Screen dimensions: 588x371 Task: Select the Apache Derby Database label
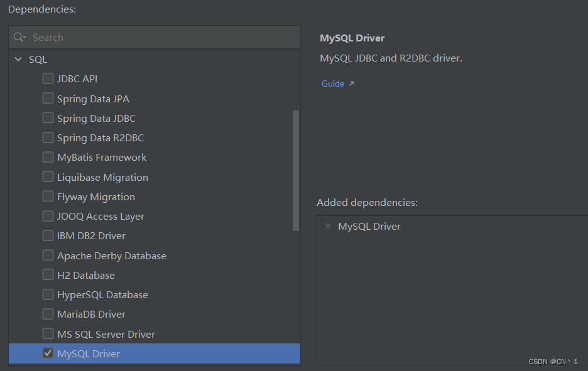click(x=112, y=256)
